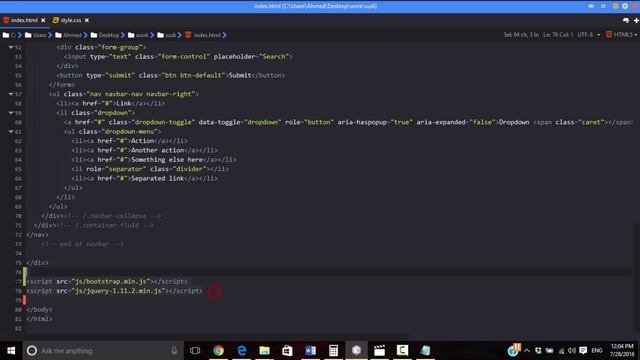Click the menu icon in title bar

[603, 6]
